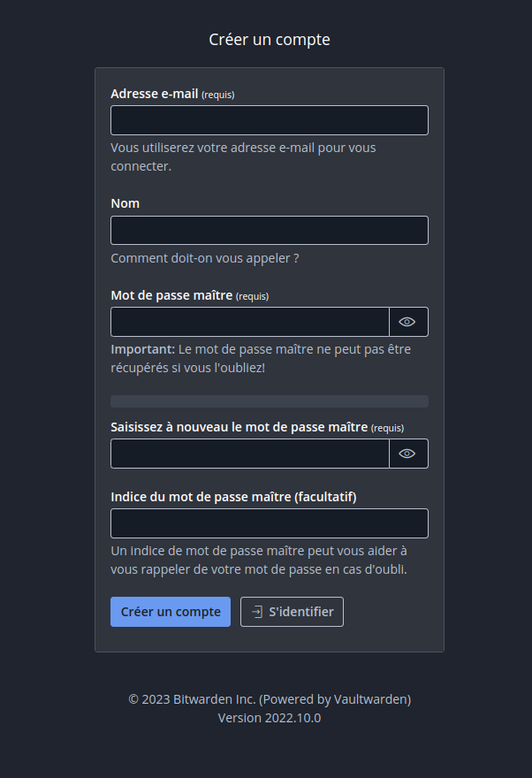The image size is (532, 778).
Task: Click the password strength progress bar
Action: tap(270, 401)
